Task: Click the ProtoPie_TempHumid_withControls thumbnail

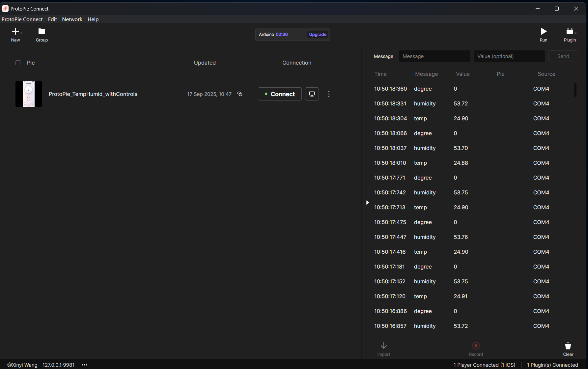Action: tap(29, 94)
